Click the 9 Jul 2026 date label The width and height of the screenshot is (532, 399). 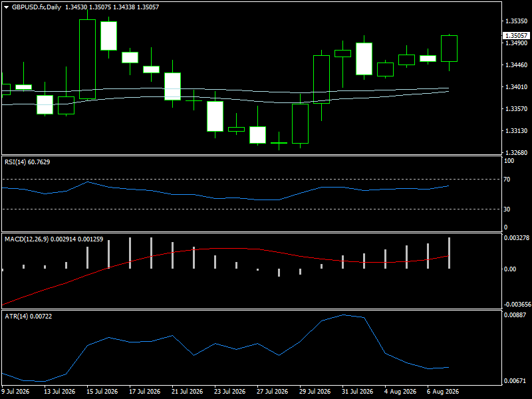[x=15, y=392]
